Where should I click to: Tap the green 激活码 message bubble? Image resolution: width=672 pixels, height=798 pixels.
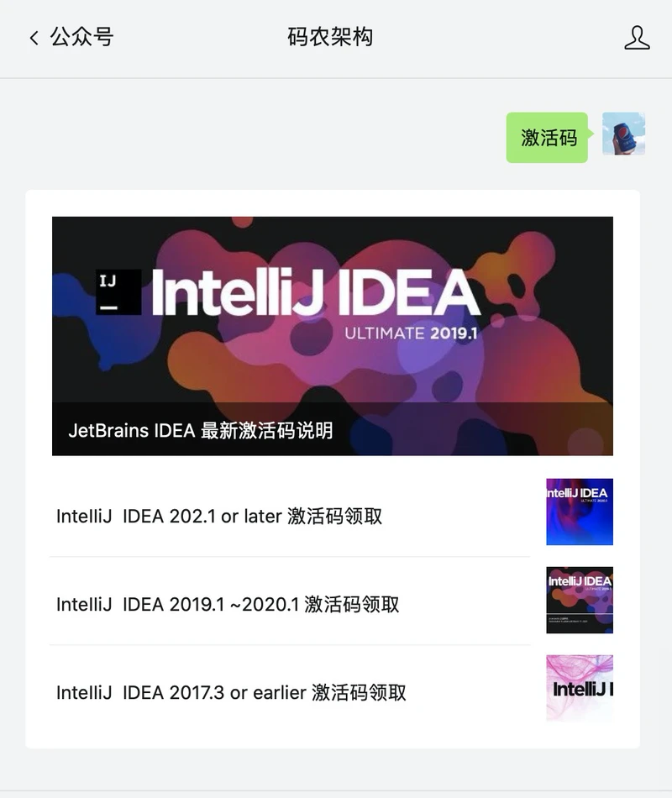[x=549, y=138]
